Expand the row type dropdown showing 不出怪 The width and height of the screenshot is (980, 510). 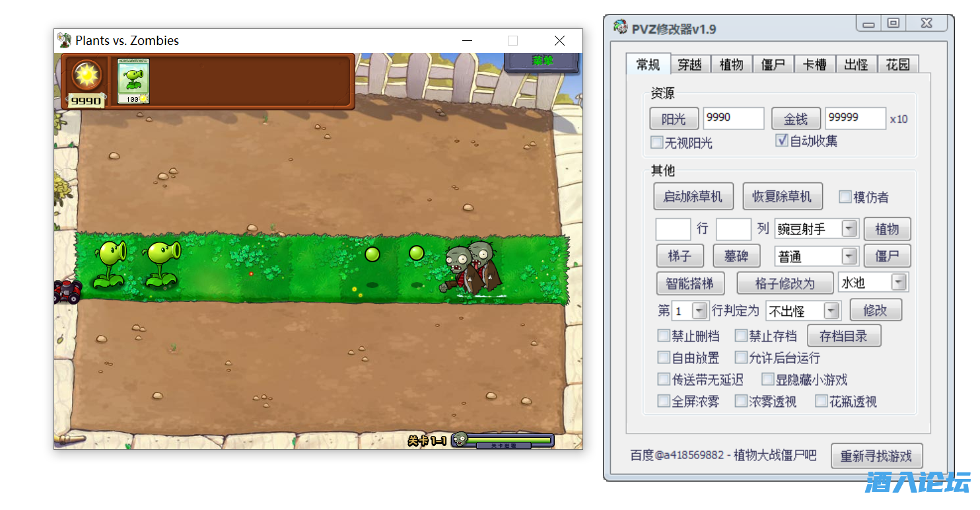(x=802, y=310)
